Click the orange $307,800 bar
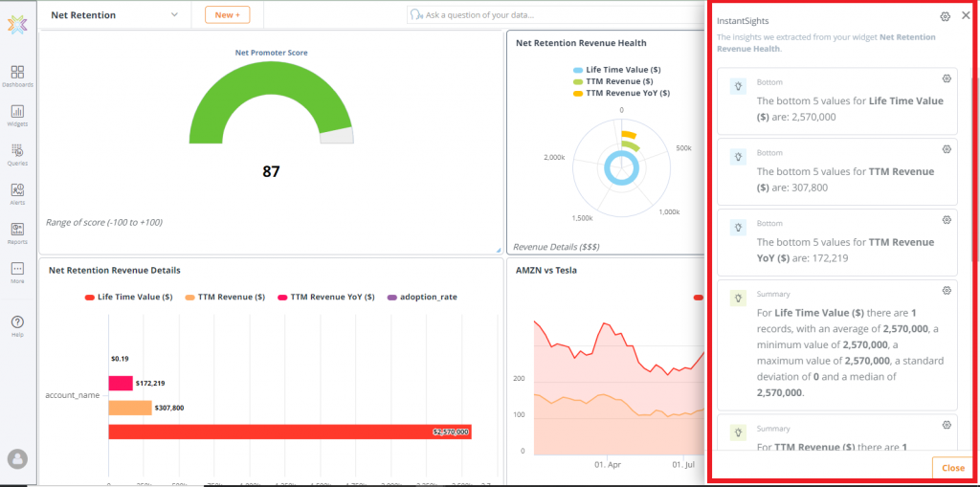This screenshot has width=980, height=487. click(x=130, y=408)
